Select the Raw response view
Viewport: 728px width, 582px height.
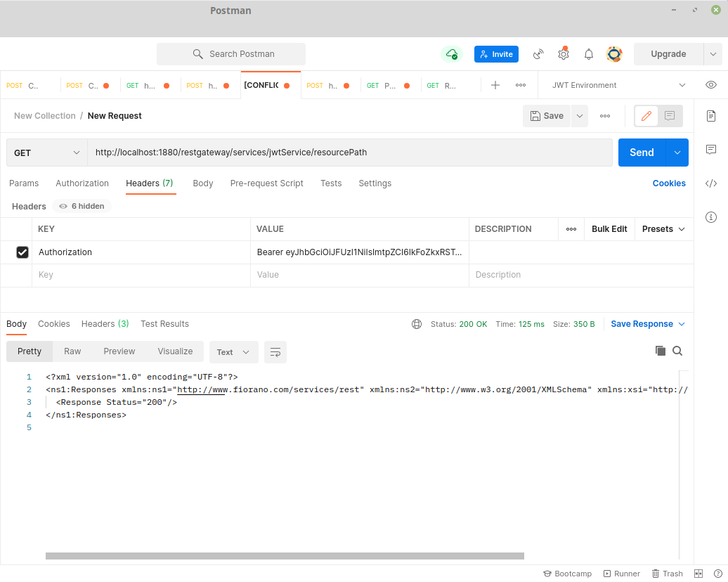click(72, 351)
